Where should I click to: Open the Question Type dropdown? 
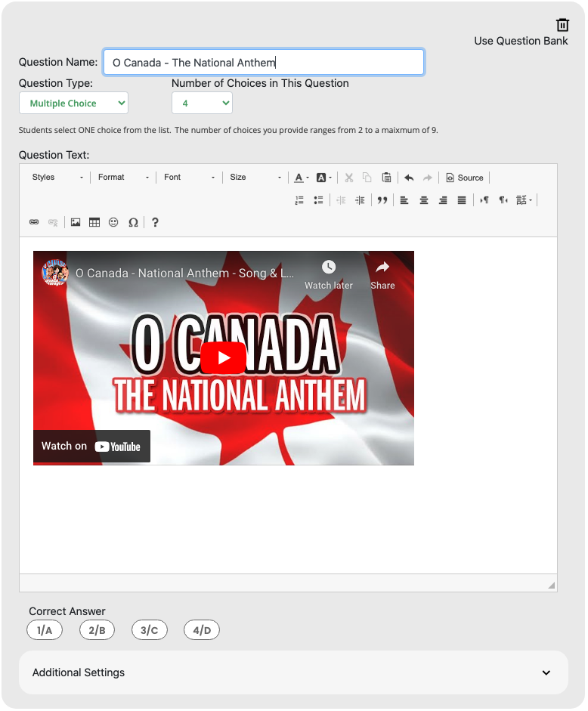click(73, 103)
